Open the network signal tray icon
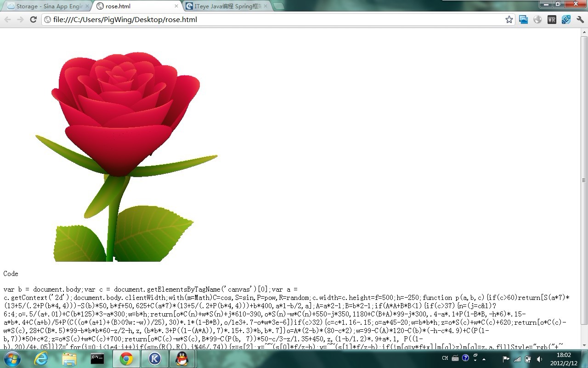The height and width of the screenshot is (368, 588). (x=517, y=359)
